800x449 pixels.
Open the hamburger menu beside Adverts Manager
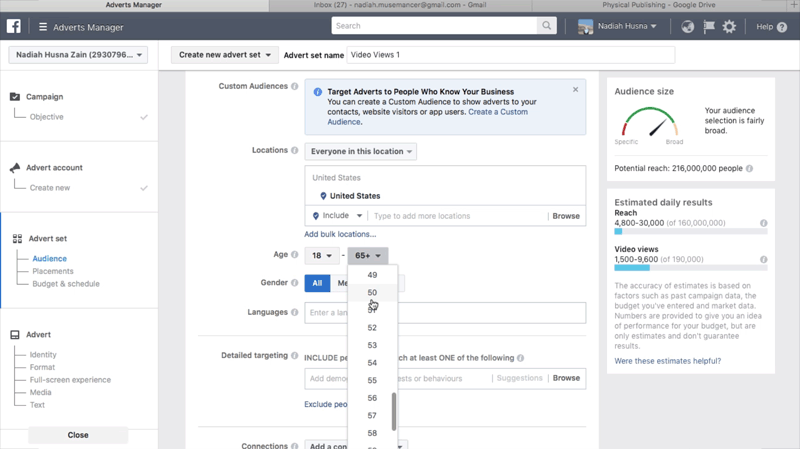[43, 27]
